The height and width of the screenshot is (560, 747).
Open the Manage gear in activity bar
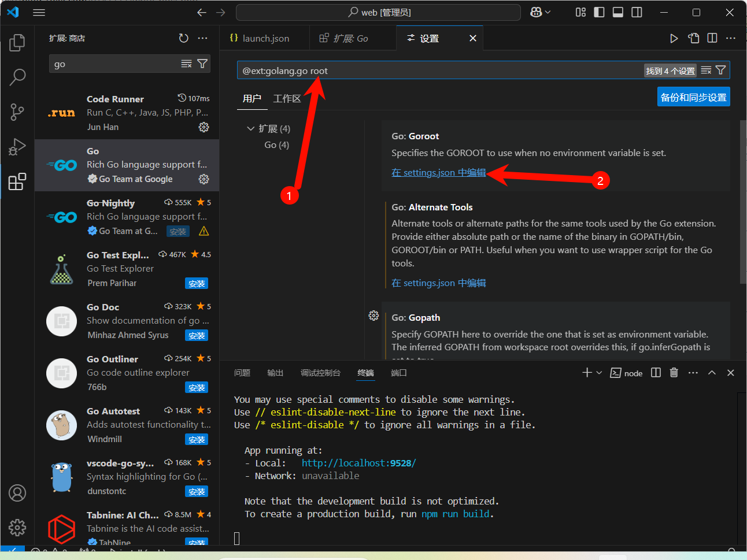pyautogui.click(x=17, y=527)
